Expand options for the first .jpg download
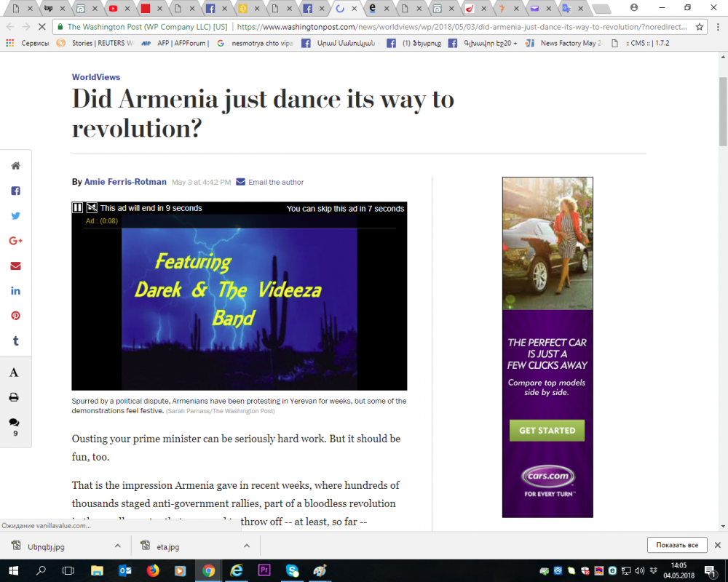 117,546
